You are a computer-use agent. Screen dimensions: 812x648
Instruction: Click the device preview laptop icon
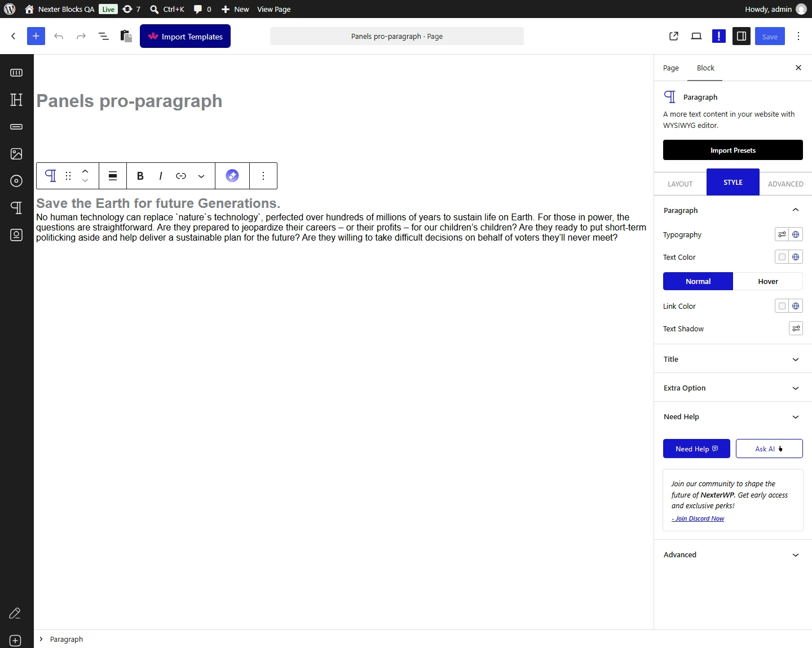click(696, 36)
